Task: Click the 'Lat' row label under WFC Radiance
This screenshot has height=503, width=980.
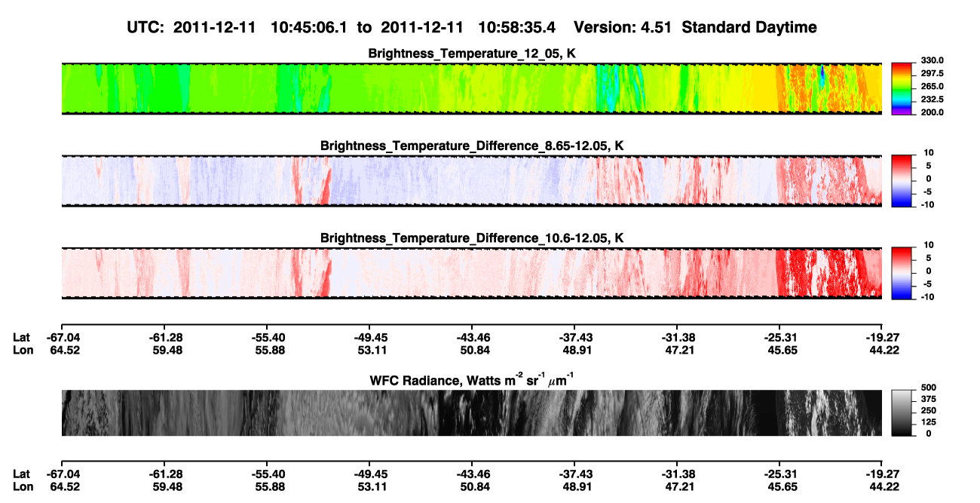Action: point(21,474)
